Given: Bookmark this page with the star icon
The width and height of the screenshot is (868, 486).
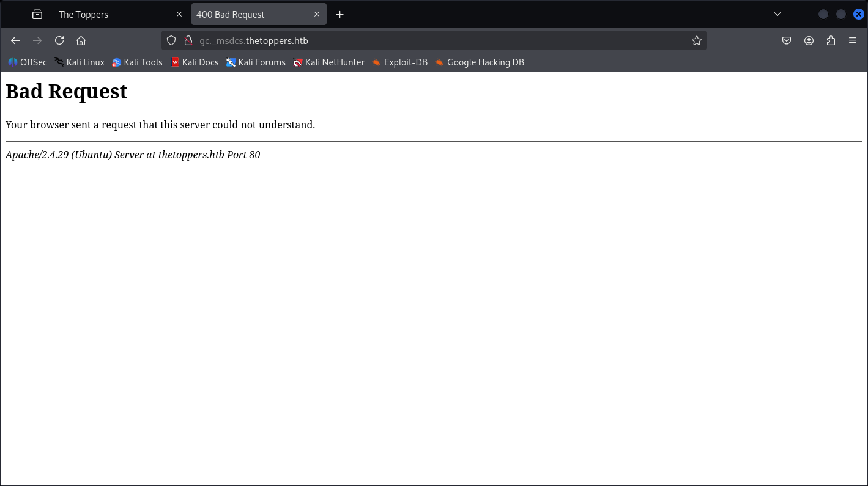Looking at the screenshot, I should click(x=697, y=40).
